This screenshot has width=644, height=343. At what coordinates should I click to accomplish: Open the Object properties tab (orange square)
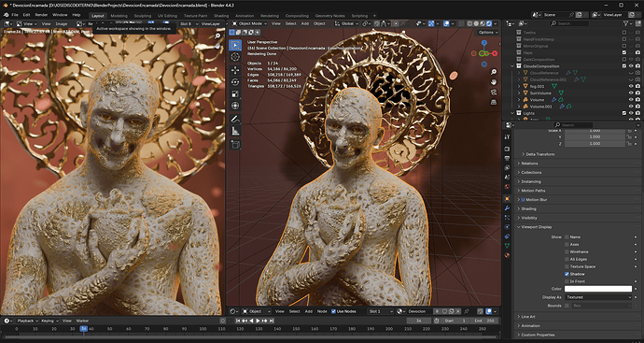click(x=507, y=199)
